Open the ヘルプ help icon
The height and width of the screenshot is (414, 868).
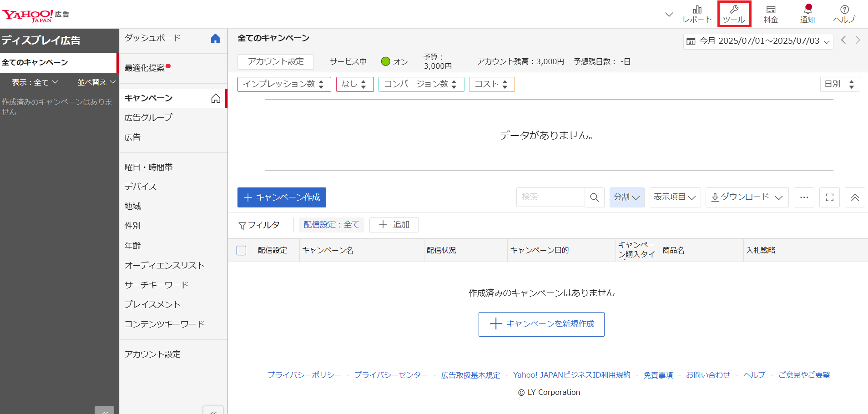pos(844,14)
